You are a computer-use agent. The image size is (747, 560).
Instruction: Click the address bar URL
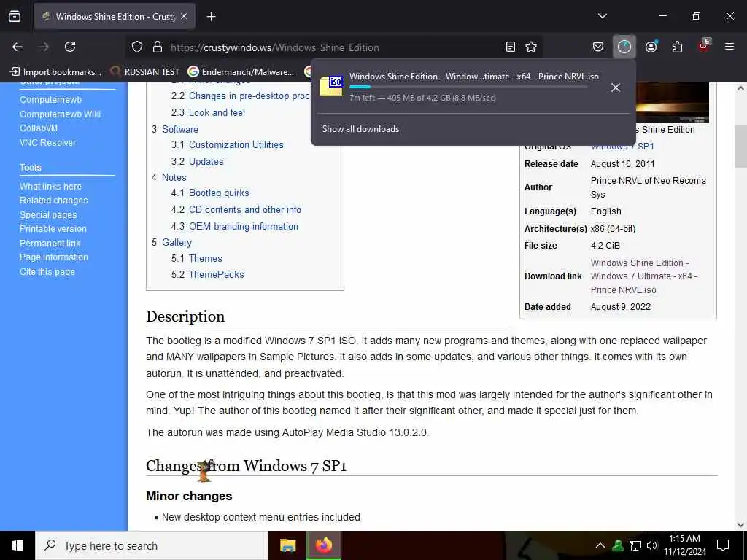point(275,47)
